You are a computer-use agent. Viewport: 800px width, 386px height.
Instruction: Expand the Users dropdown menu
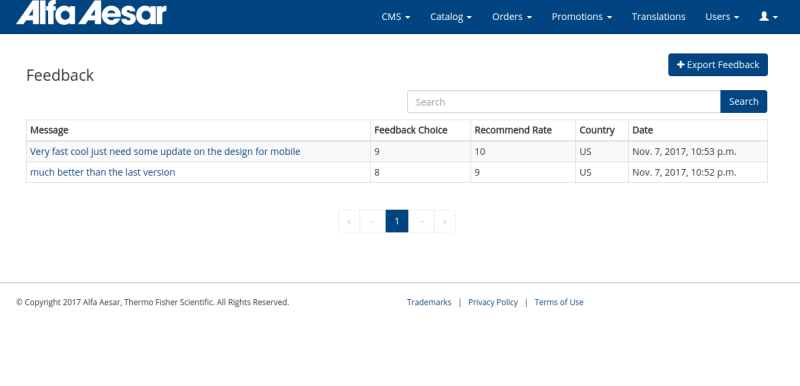point(722,17)
